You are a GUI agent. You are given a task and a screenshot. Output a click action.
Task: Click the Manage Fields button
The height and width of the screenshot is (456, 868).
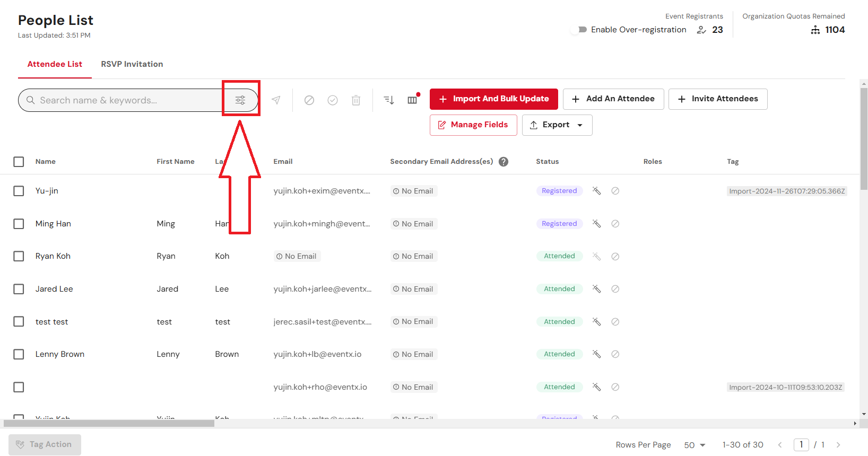click(x=473, y=125)
